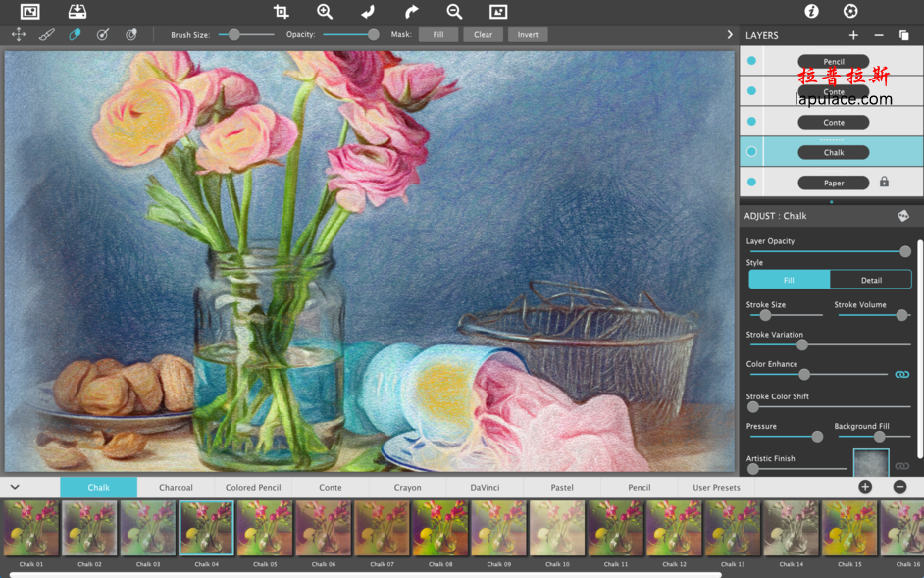924x578 pixels.
Task: Open the app Settings gear
Action: click(849, 12)
